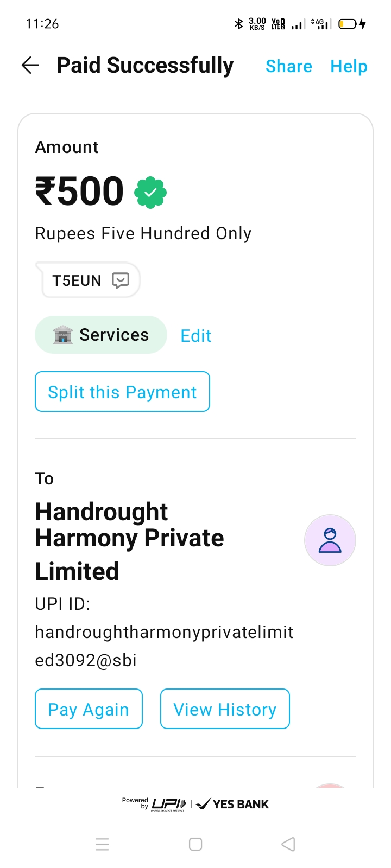This screenshot has height=868, width=391.
Task: Tap the bank building icon in Services
Action: click(x=62, y=335)
